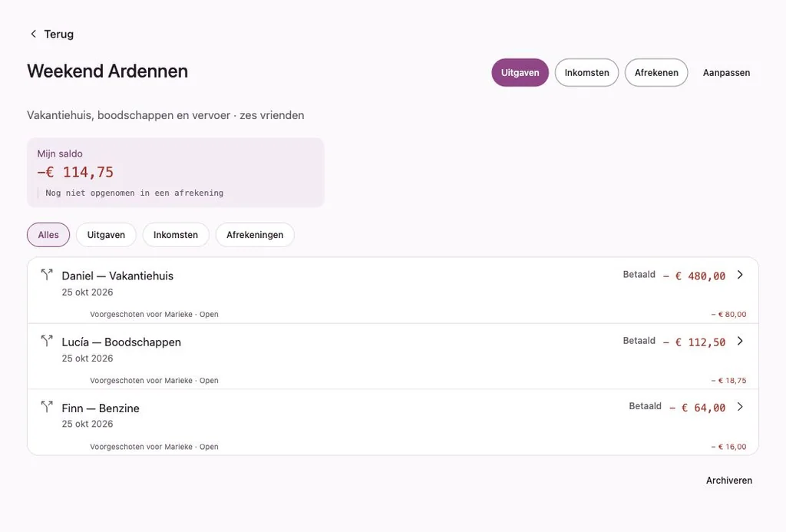Edit the group with Aanpassen
The width and height of the screenshot is (786, 532).
pos(726,73)
